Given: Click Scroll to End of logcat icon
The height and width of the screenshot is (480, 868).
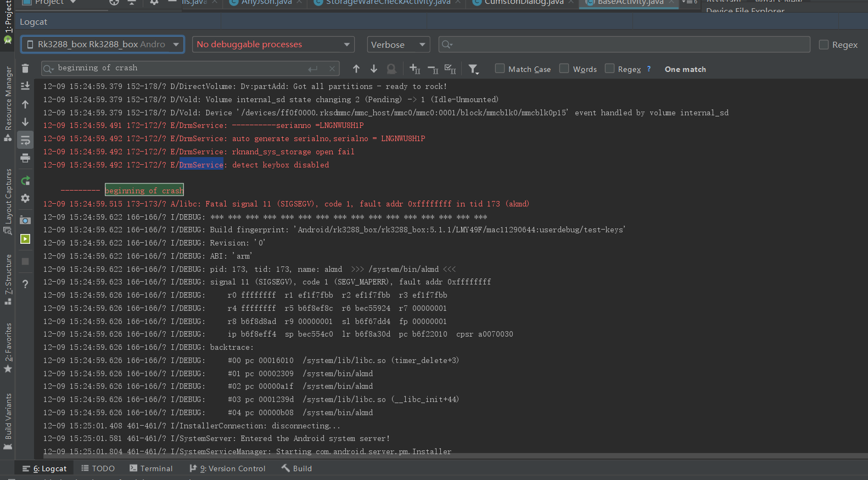Looking at the screenshot, I should [25, 86].
